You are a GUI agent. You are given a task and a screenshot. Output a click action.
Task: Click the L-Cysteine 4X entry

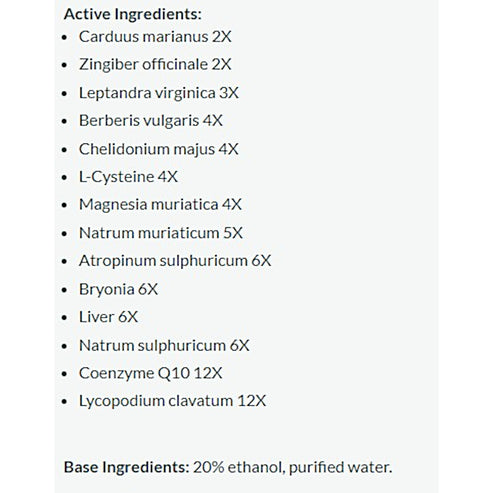[x=128, y=177]
